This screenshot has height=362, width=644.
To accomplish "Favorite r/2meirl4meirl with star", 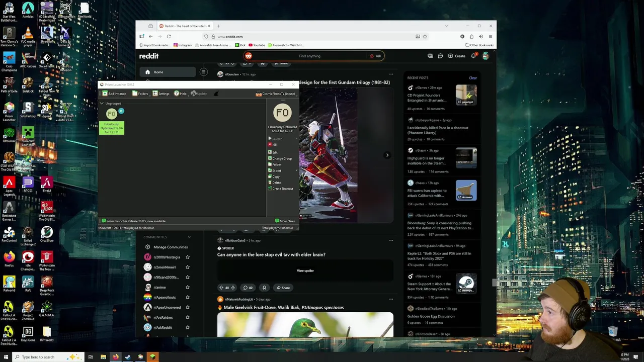I will coord(188,267).
